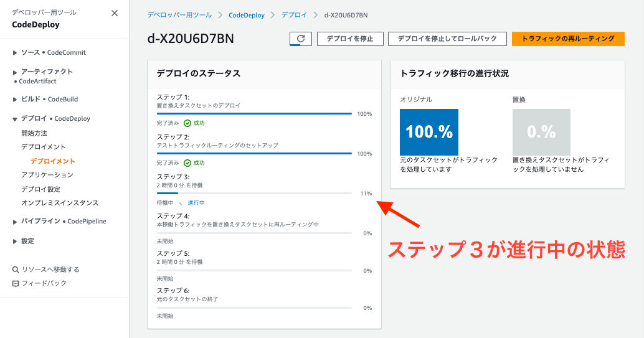Click the デプロイを停止 button
Viewport: 644px width, 338px height.
[x=350, y=39]
